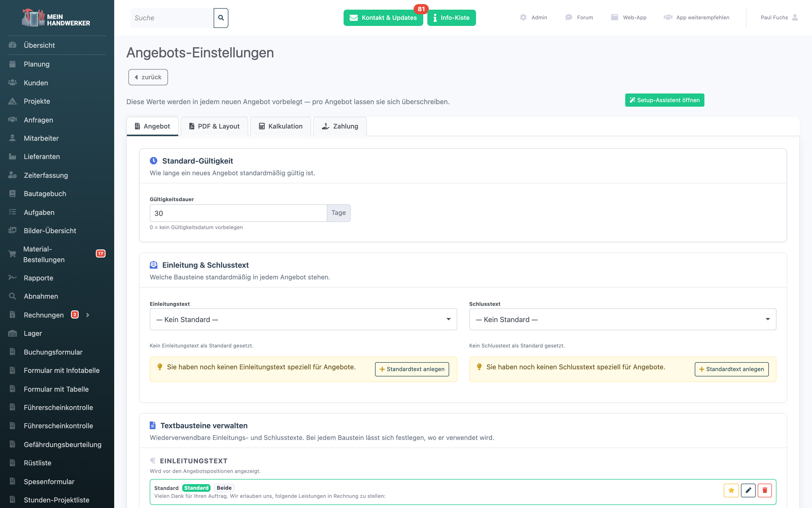The image size is (812, 508).
Task: Click the Spesenformular document icon
Action: click(x=12, y=481)
